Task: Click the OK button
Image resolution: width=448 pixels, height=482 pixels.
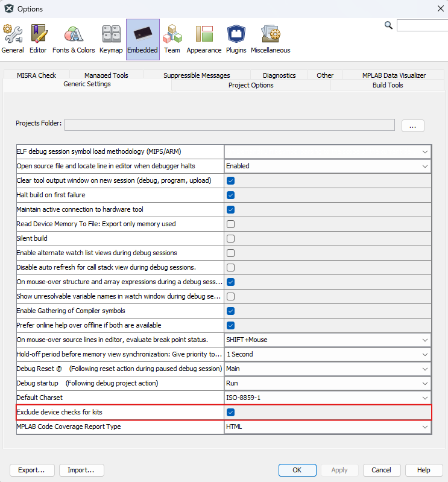Action: [x=297, y=470]
